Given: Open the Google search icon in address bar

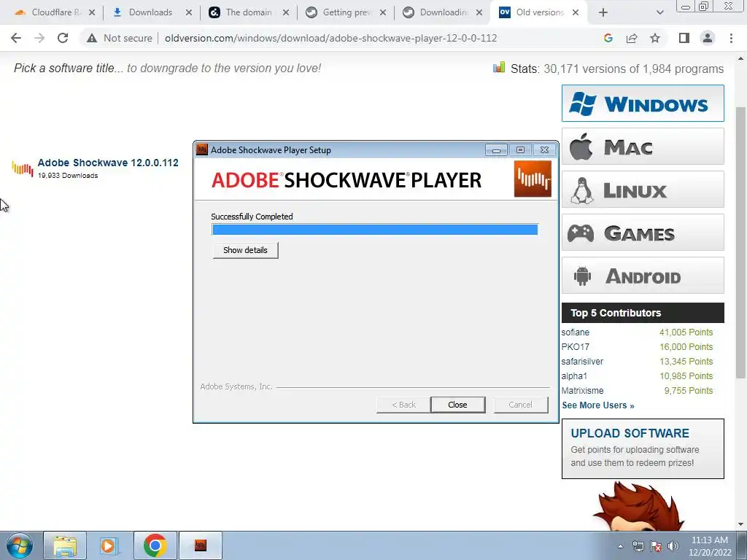Looking at the screenshot, I should click(x=608, y=38).
